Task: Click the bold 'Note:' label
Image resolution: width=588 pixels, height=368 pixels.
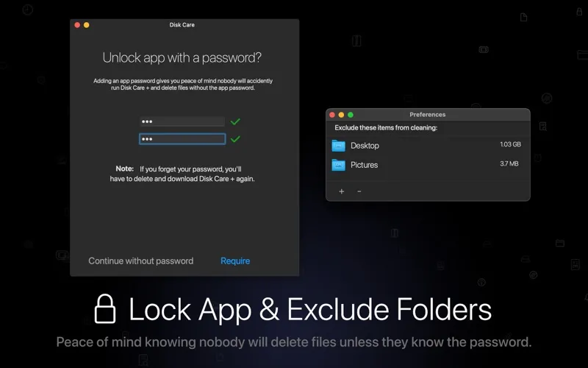Action: 124,169
